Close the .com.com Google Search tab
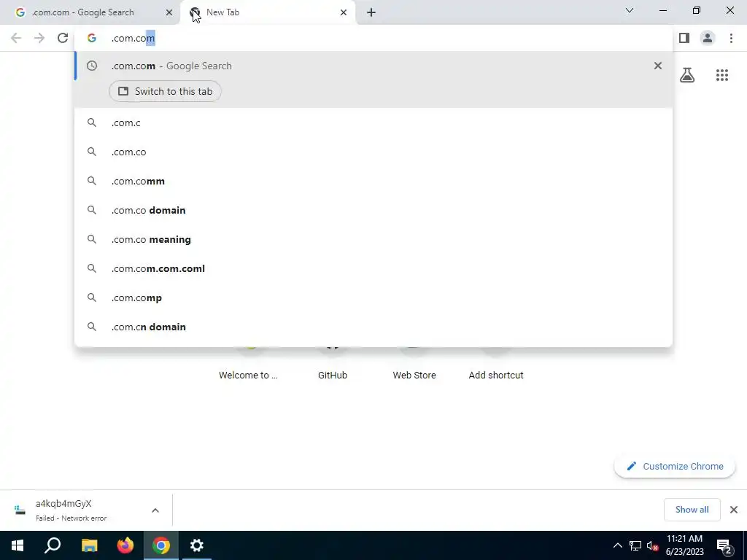Viewport: 747px width, 560px height. click(169, 12)
